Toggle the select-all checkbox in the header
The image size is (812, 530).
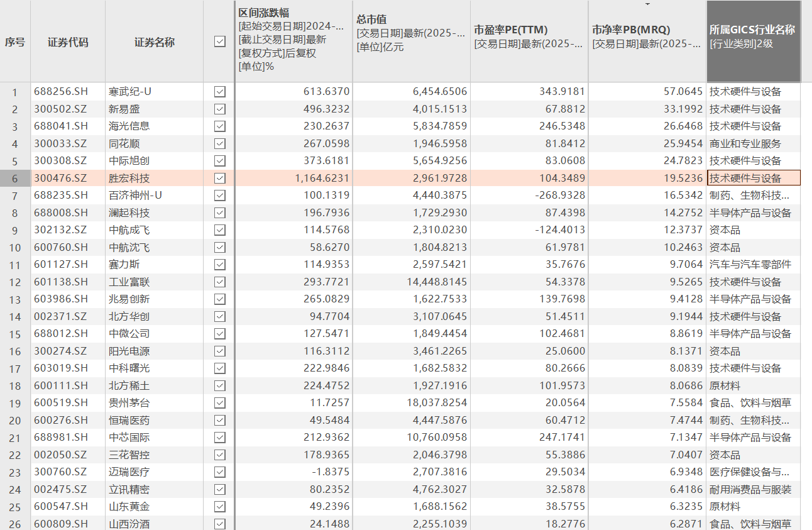(x=219, y=41)
